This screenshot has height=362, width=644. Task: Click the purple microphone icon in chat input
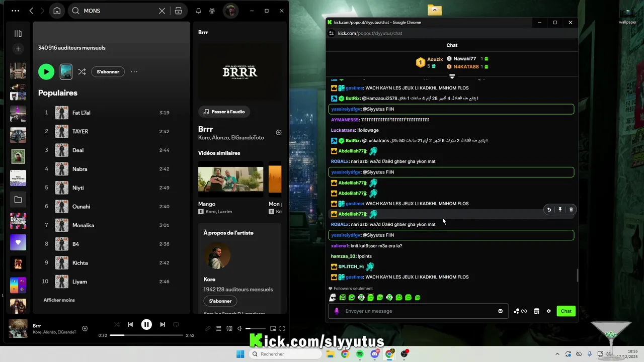click(x=337, y=311)
